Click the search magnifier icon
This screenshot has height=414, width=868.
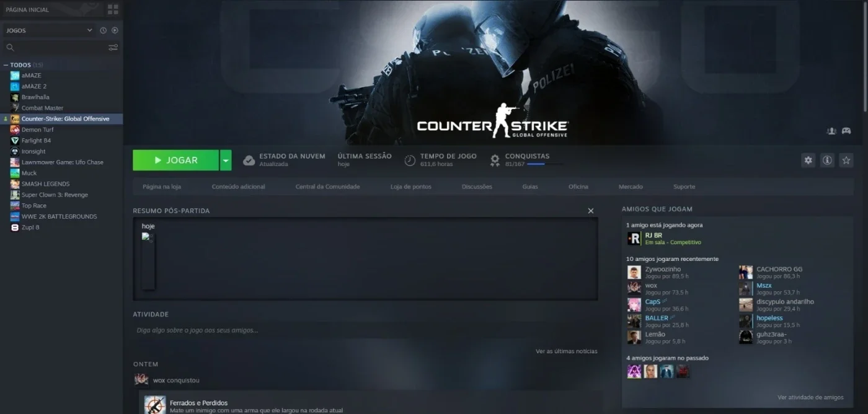pos(10,48)
